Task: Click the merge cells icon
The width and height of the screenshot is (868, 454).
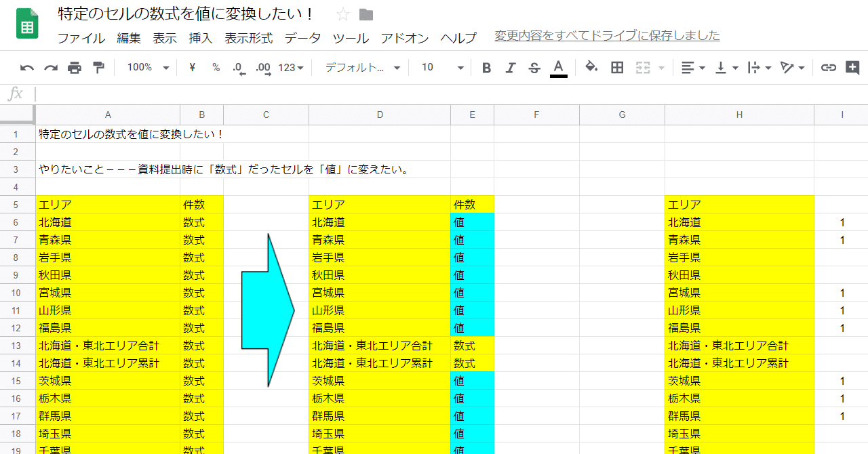Action: [x=642, y=67]
